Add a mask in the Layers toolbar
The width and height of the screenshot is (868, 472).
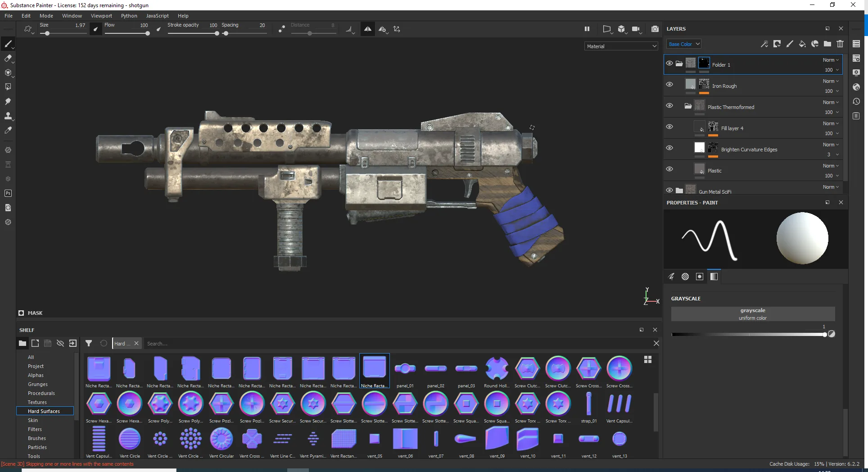pyautogui.click(x=777, y=44)
